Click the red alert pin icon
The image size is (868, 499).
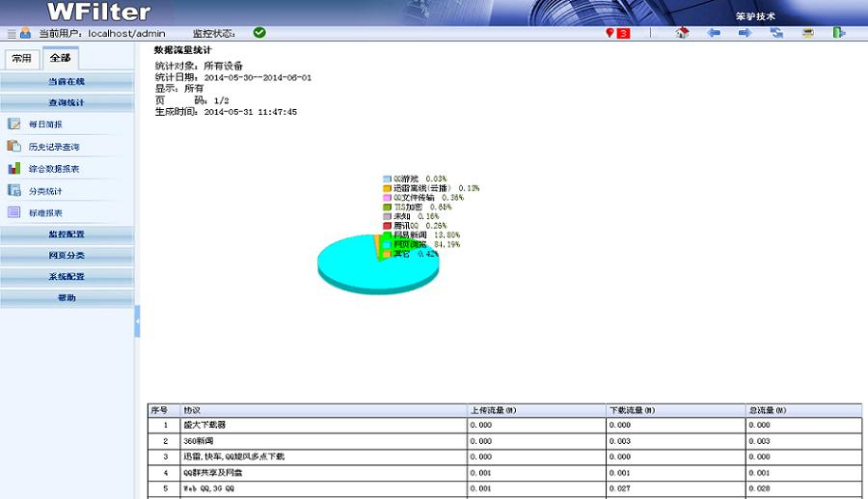pyautogui.click(x=610, y=33)
